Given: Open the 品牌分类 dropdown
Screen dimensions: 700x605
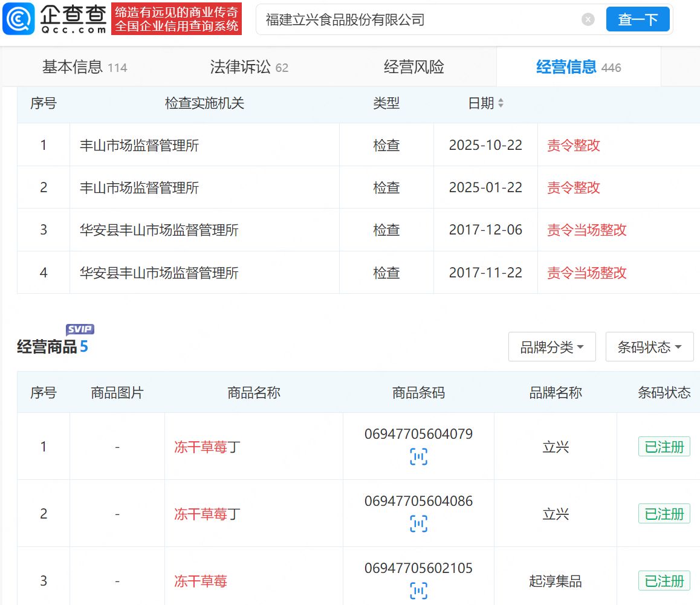Looking at the screenshot, I should [551, 347].
